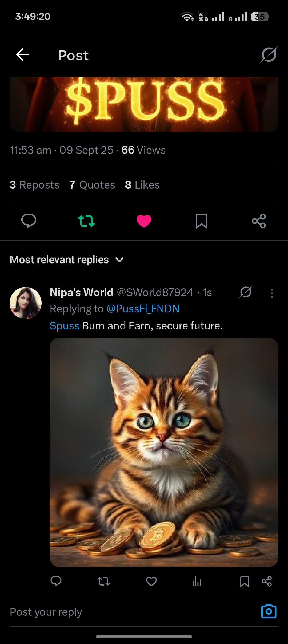Screen dimensions: 288x644
Task: Like Nipa's World reply
Action: pos(151,581)
